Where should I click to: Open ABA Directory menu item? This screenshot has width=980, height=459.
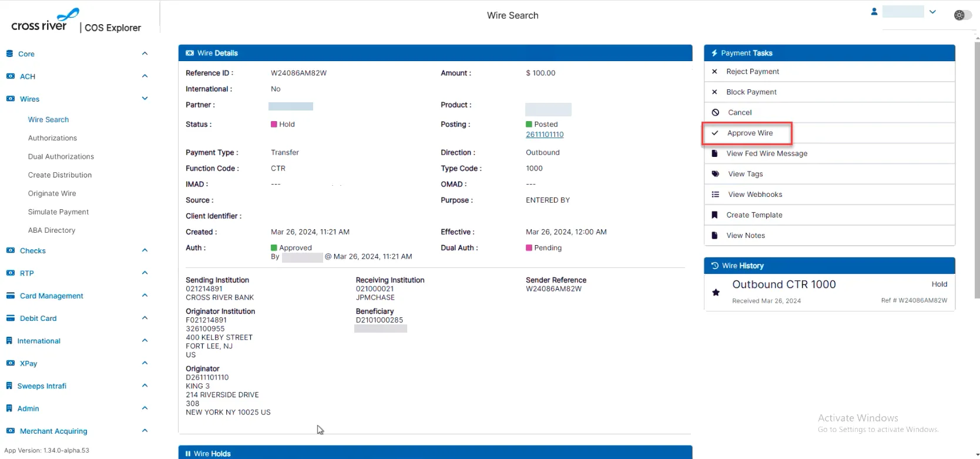point(52,230)
